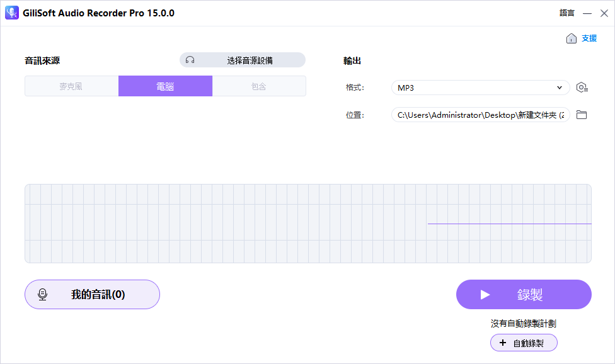Click the microphone icon on 我的音訊 button
The height and width of the screenshot is (364, 615).
coord(43,294)
